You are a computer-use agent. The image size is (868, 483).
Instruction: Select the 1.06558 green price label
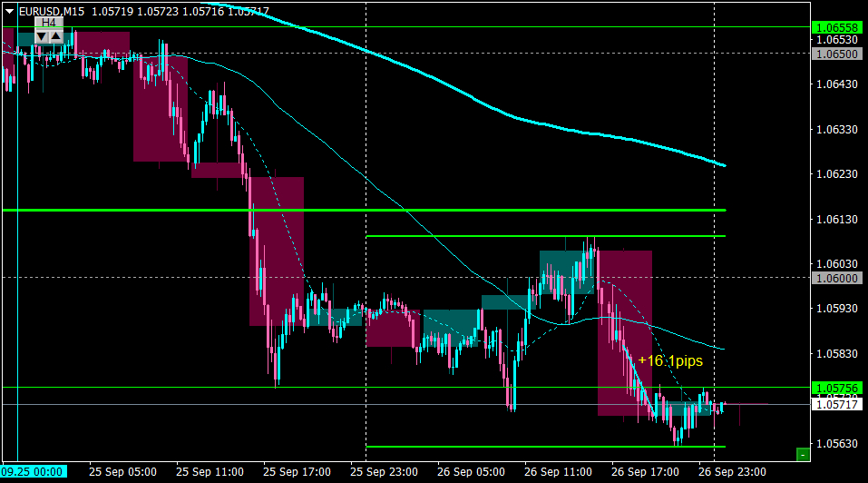click(x=836, y=28)
